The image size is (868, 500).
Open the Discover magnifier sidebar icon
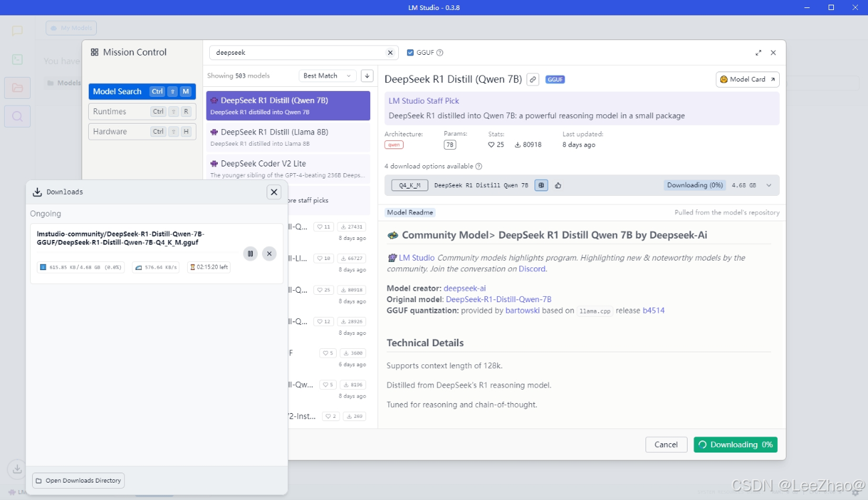pyautogui.click(x=17, y=116)
